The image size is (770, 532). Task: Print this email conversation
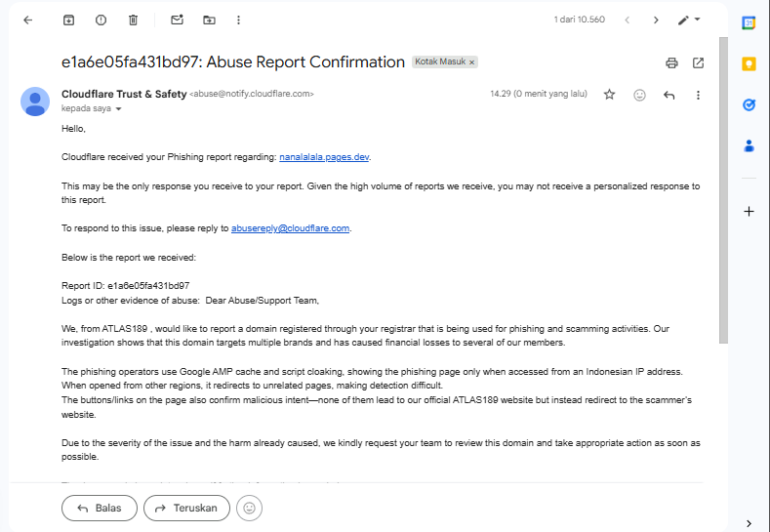671,62
